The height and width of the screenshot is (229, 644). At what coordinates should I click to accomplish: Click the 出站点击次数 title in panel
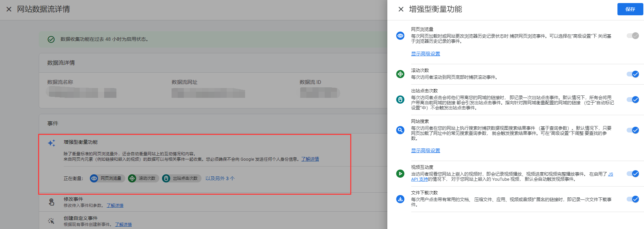[424, 91]
